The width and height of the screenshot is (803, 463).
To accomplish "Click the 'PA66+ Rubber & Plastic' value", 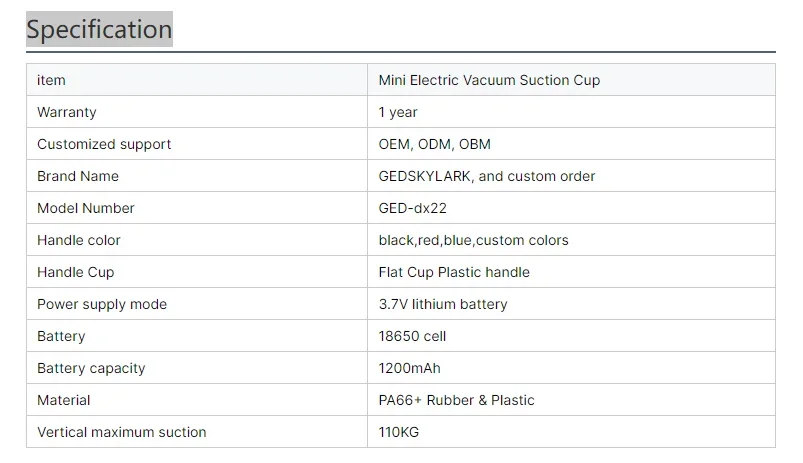I will coord(456,400).
